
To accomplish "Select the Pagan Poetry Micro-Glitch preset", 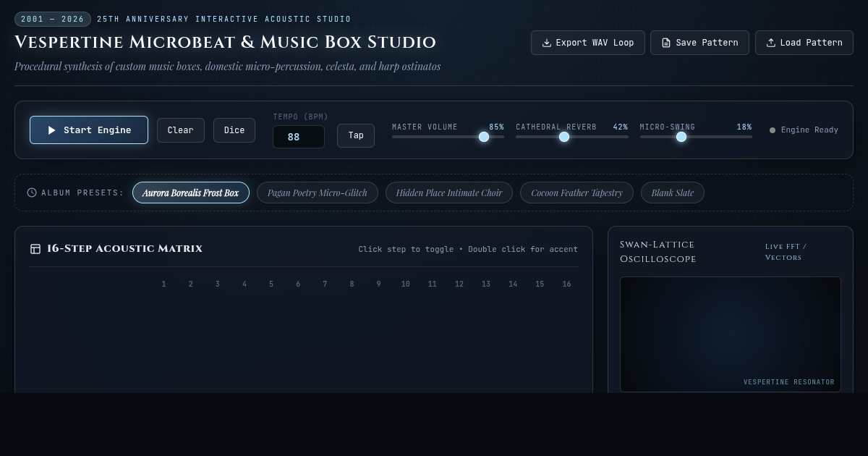I will pyautogui.click(x=318, y=193).
